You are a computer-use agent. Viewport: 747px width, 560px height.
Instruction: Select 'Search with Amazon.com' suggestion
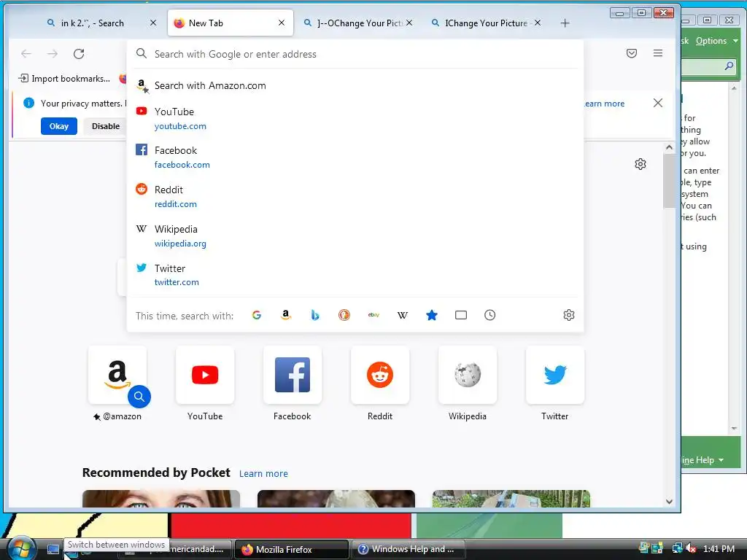click(355, 86)
